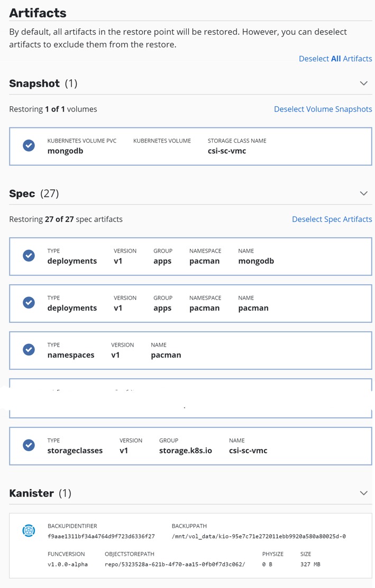Viewport: 375px width, 588px height.
Task: Uncheck the deployments artifact named pacman
Action: pyautogui.click(x=29, y=303)
